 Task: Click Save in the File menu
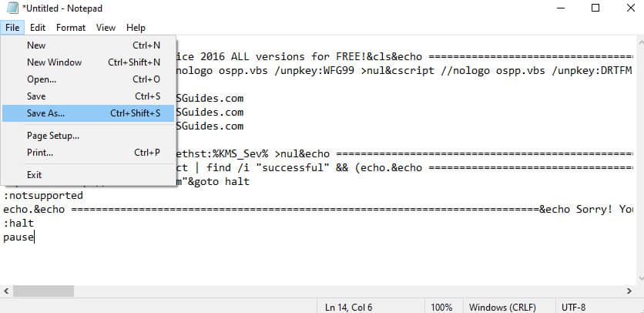[x=88, y=96]
